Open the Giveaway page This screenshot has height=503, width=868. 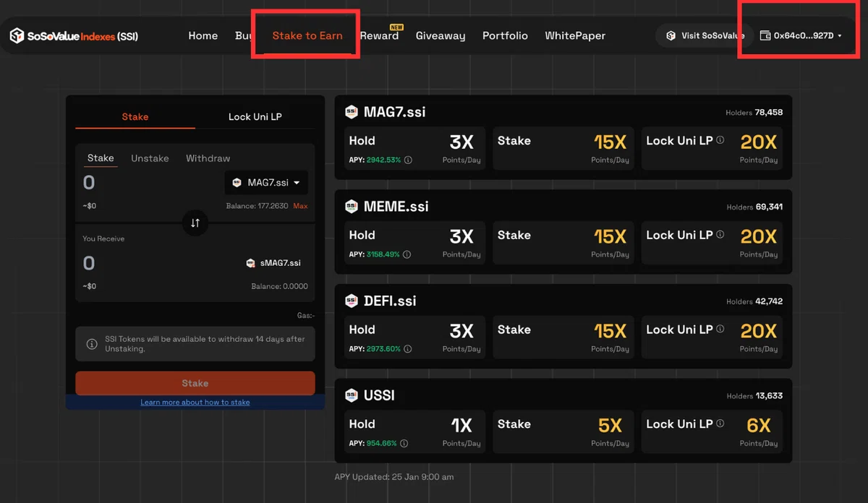(x=441, y=35)
